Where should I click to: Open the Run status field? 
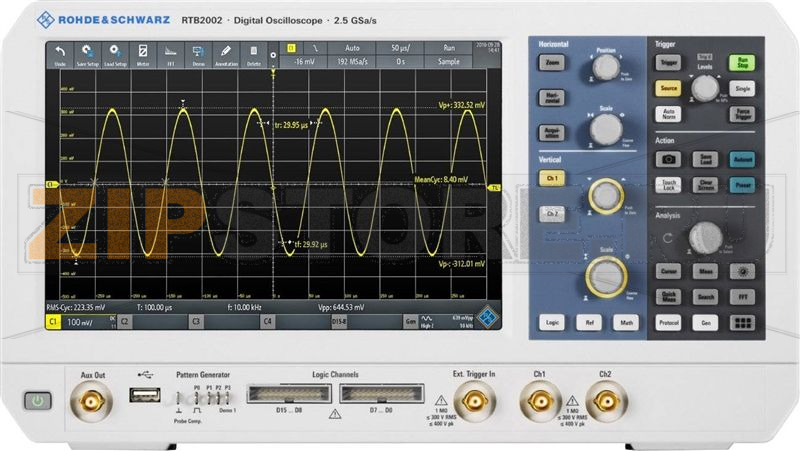(x=448, y=48)
